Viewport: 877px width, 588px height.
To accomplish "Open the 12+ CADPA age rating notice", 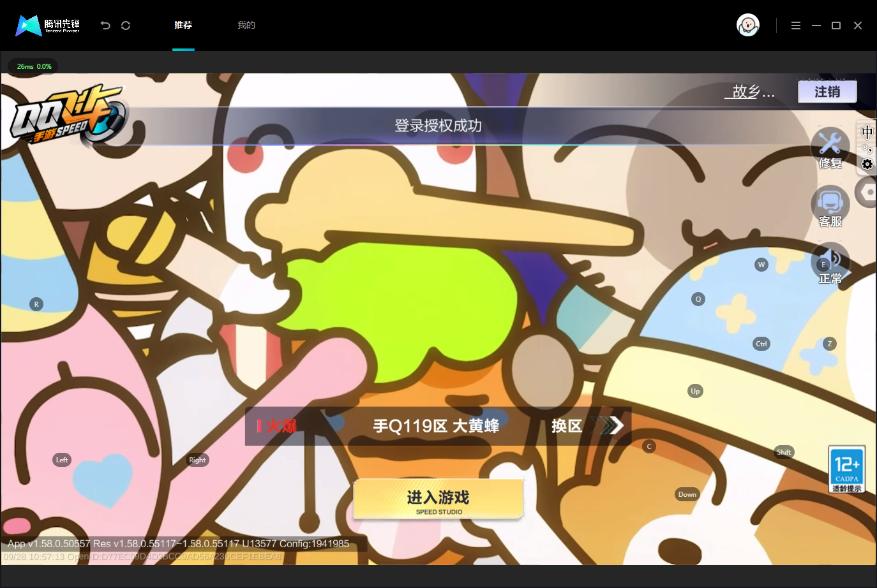I will point(847,469).
